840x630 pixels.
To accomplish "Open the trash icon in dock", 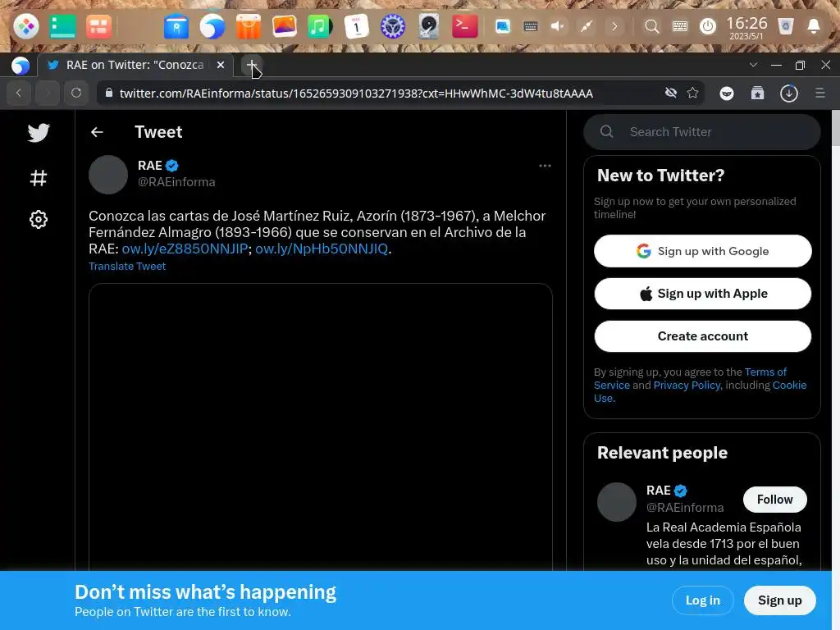I will (785, 25).
